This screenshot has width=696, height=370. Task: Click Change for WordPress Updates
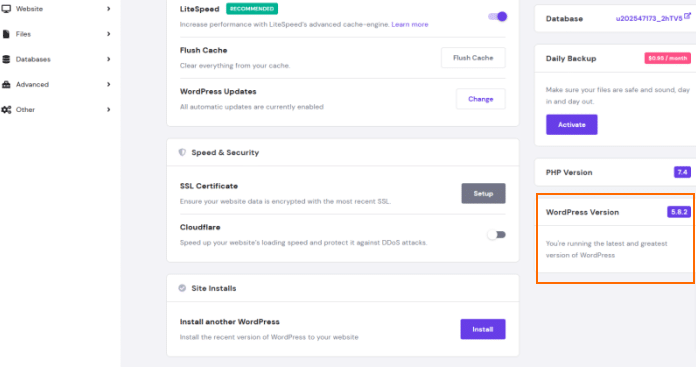pyautogui.click(x=481, y=99)
